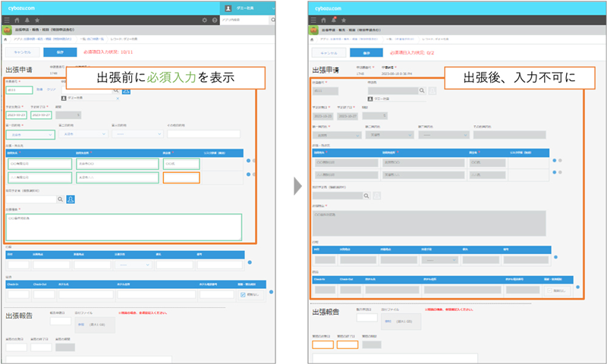Click the 予定出発日 date field in the left form
This screenshot has height=364, width=607.
click(17, 115)
